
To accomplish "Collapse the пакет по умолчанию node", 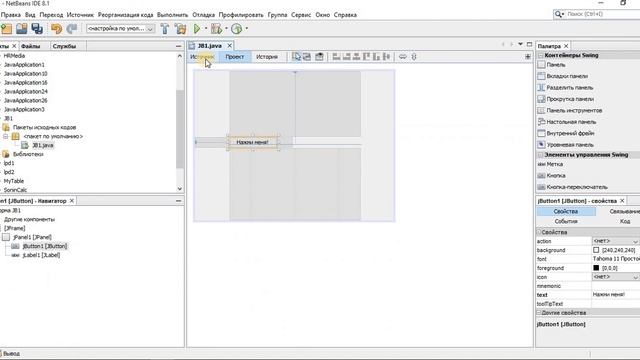I will tap(6, 136).
